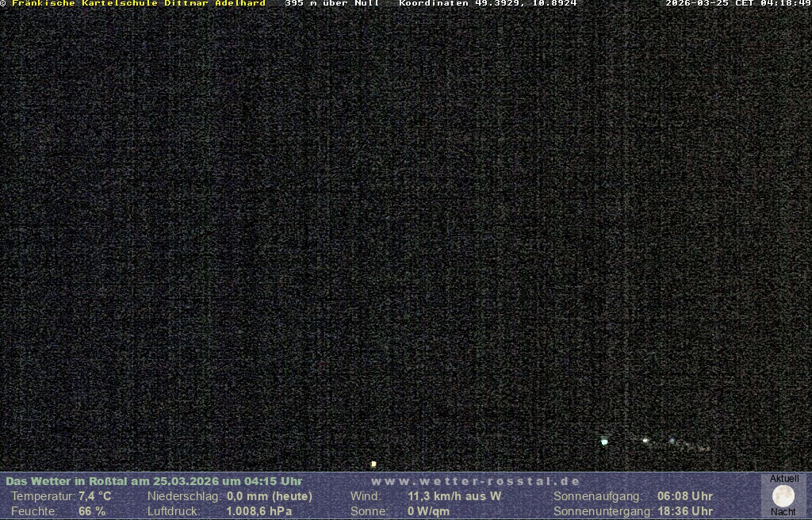Click the moon icon under Aktuell
812x520 pixels.
[783, 496]
